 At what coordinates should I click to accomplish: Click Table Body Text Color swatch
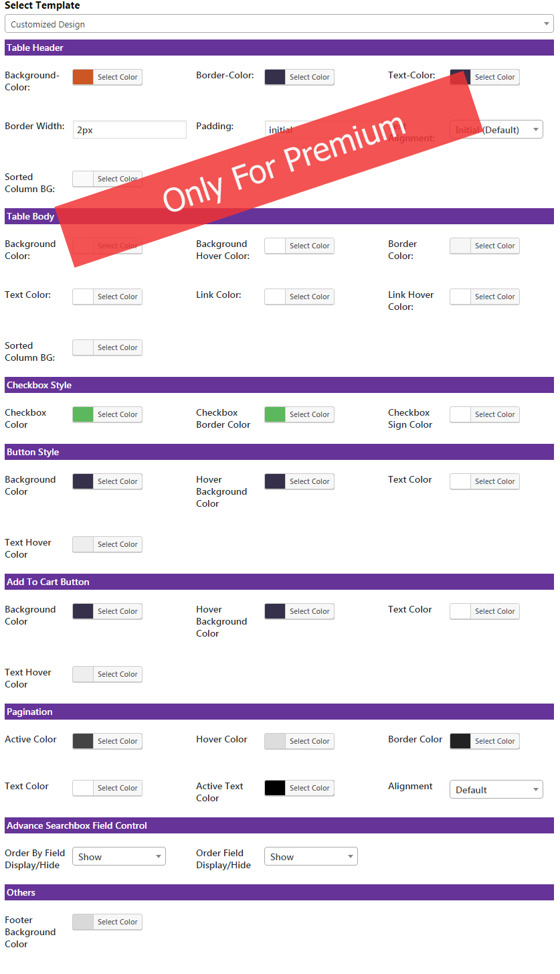83,297
